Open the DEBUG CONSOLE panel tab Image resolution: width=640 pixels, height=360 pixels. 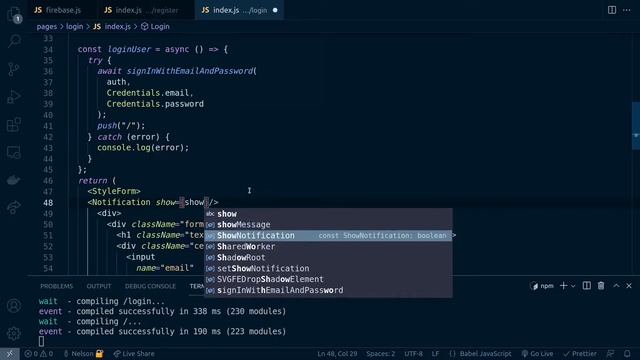(150, 286)
